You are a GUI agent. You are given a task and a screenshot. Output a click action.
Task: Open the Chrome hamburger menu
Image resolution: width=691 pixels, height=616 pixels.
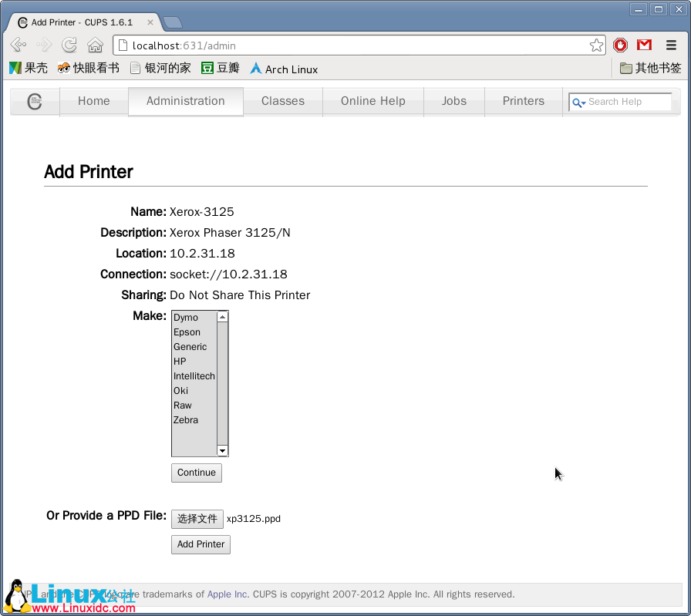pyautogui.click(x=671, y=45)
